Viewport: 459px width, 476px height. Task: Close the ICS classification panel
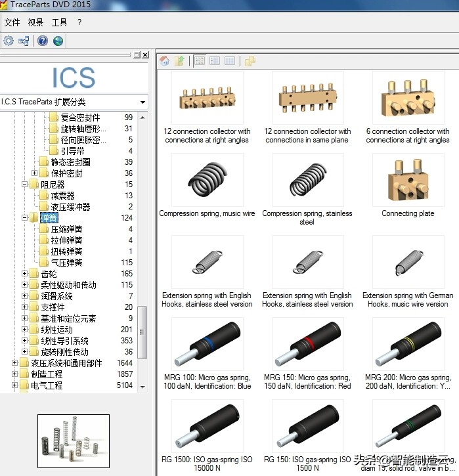(145, 54)
